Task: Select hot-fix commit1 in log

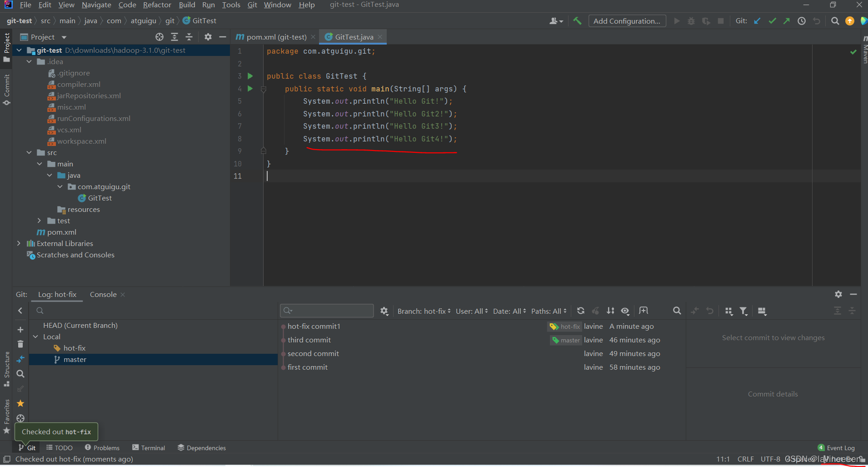Action: point(482,326)
